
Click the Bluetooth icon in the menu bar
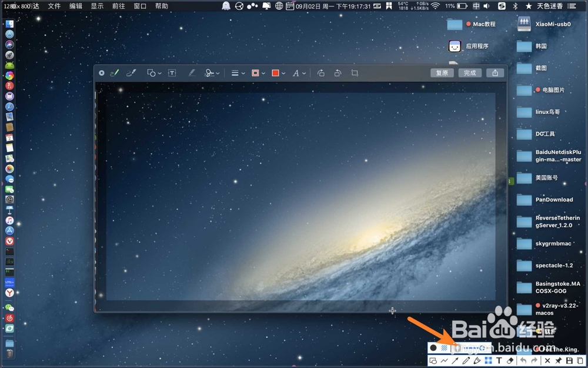(515, 6)
